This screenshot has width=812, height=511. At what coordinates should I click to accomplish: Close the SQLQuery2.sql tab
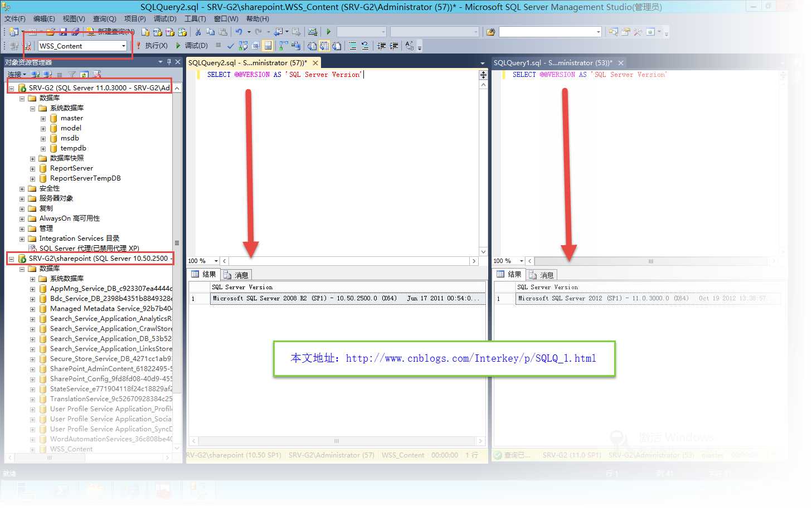click(x=315, y=63)
